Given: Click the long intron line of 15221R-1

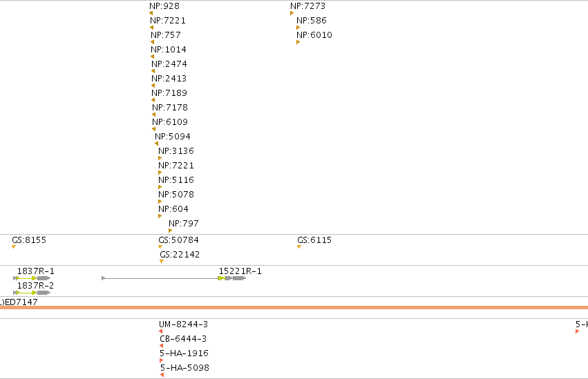Looking at the screenshot, I should 160,278.
